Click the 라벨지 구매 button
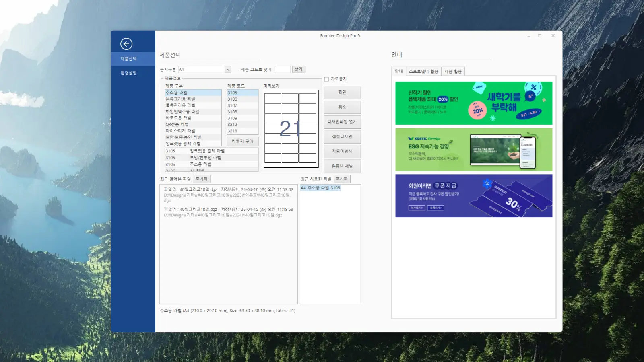This screenshot has height=362, width=644. point(242,141)
